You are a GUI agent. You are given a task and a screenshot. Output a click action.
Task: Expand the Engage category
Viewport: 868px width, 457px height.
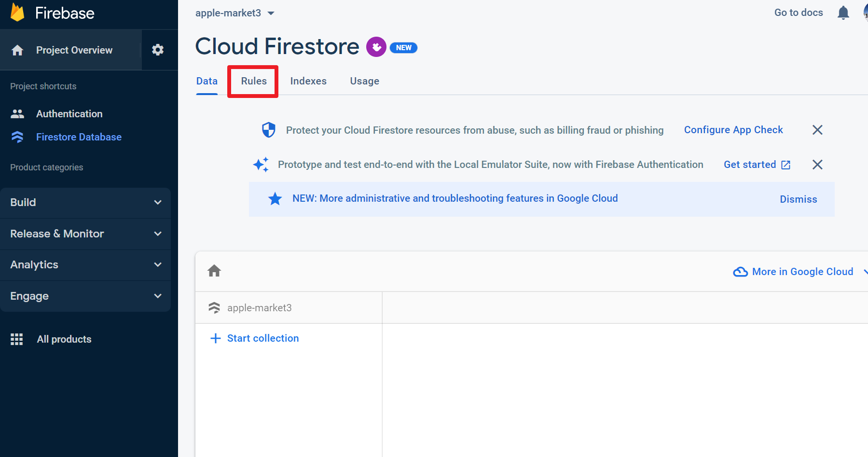(x=85, y=296)
